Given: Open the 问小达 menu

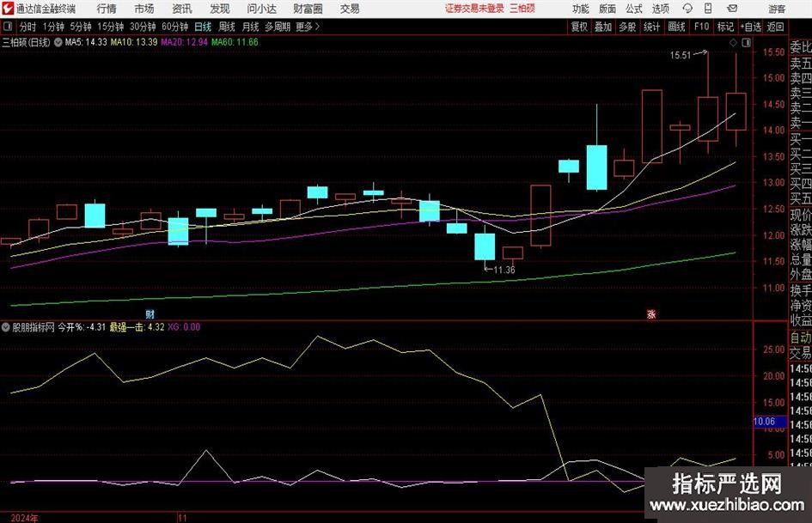Looking at the screenshot, I should pos(261,9).
